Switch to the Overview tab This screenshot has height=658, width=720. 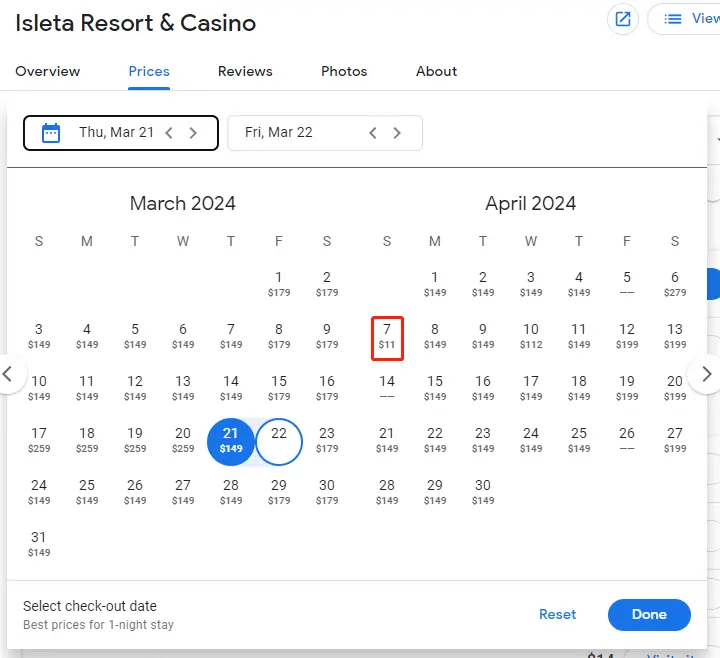pyautogui.click(x=48, y=71)
